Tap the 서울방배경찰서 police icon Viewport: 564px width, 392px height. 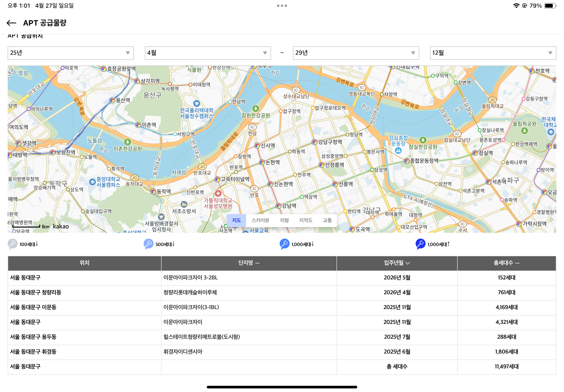161,217
